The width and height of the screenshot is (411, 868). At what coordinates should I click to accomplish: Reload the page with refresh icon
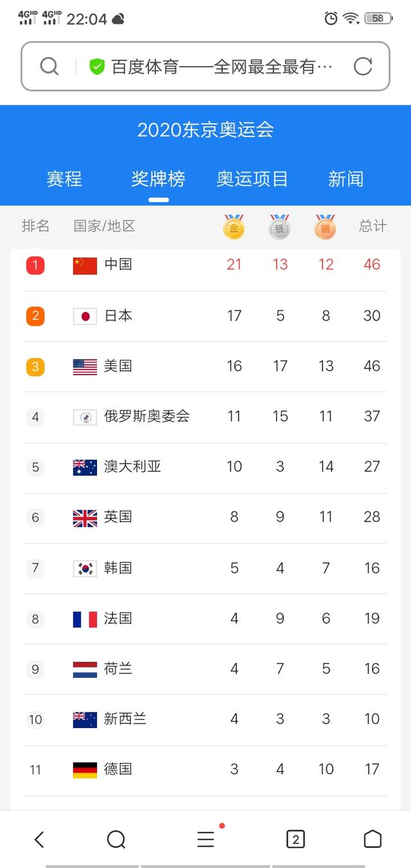363,66
